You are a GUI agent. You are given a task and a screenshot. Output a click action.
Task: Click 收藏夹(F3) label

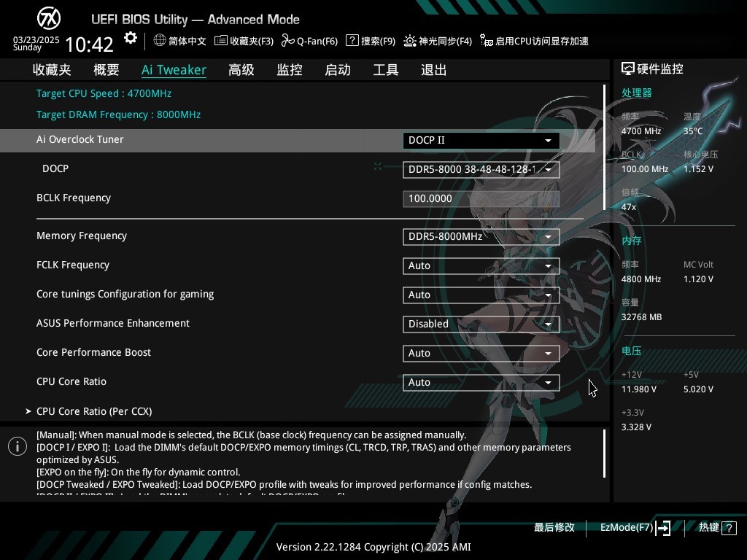tap(252, 41)
